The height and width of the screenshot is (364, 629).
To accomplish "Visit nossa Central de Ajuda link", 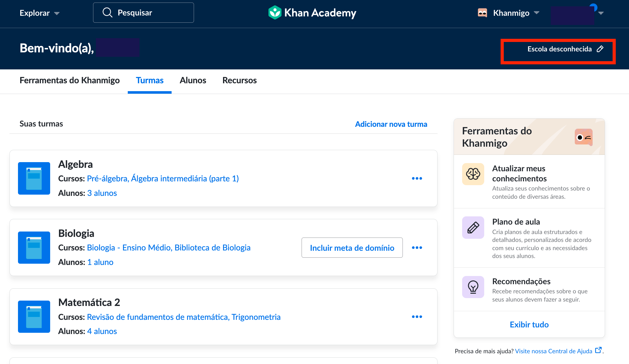I will pyautogui.click(x=554, y=351).
